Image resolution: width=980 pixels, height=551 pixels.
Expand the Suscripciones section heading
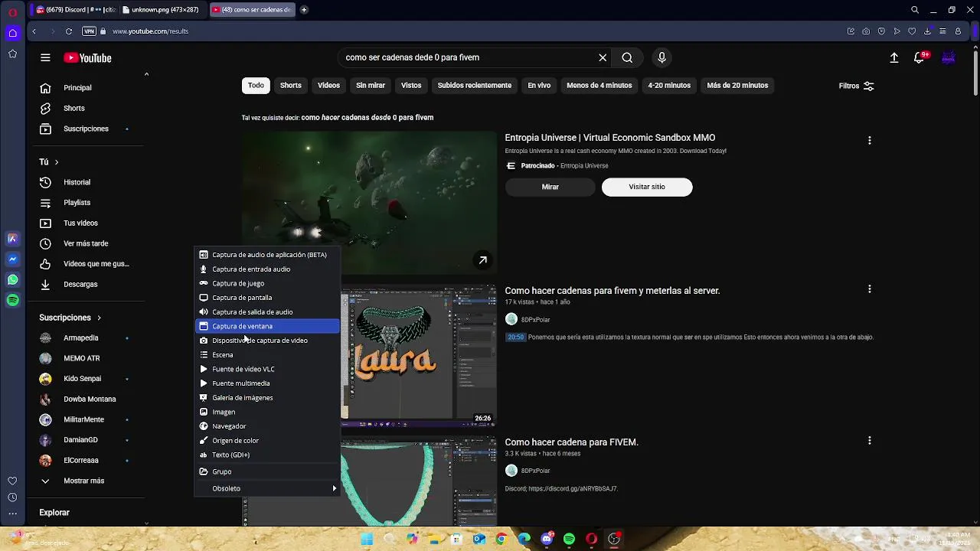70,318
